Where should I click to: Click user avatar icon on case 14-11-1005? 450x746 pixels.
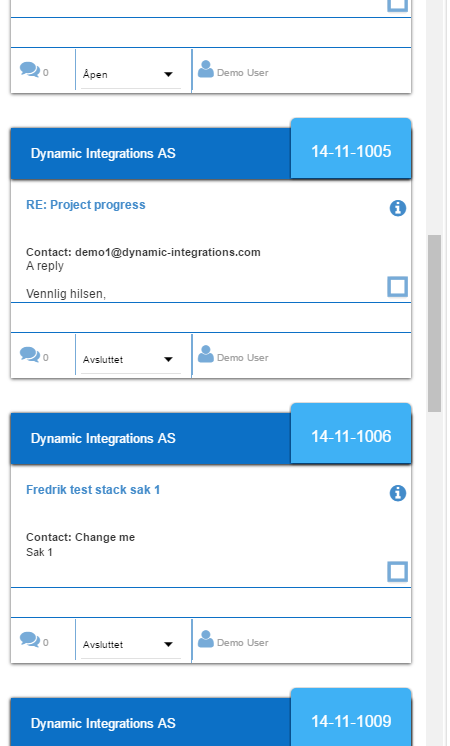pyautogui.click(x=205, y=354)
